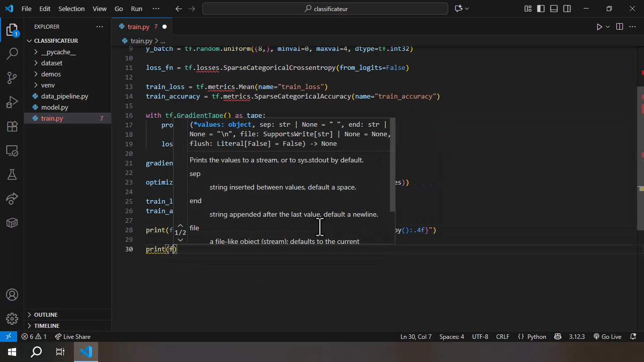Viewport: 644px width, 362px height.
Task: Toggle the bottom Panel layout button
Action: pos(554,9)
